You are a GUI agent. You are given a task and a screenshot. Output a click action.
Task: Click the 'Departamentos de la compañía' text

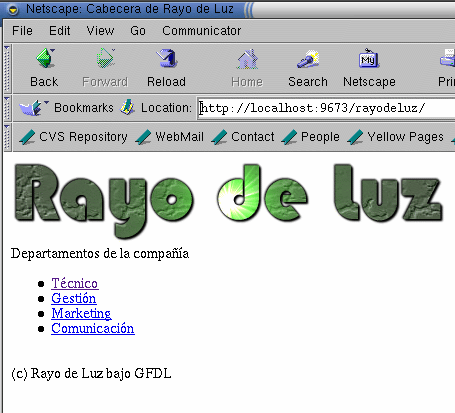[100, 254]
